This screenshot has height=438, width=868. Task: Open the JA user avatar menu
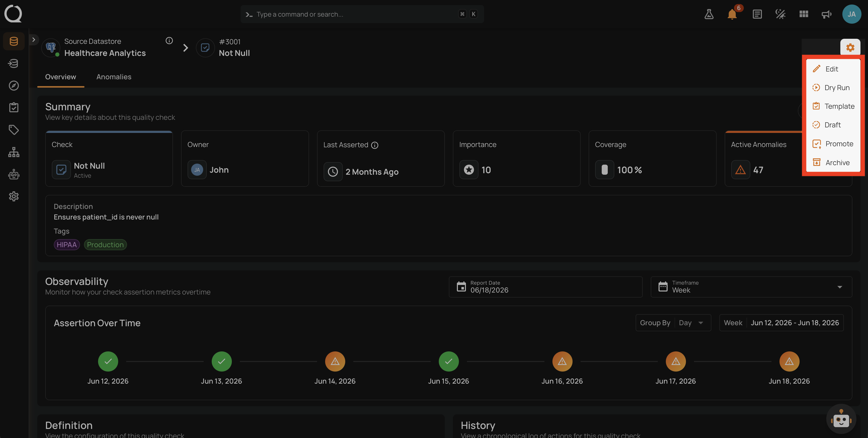tap(851, 14)
